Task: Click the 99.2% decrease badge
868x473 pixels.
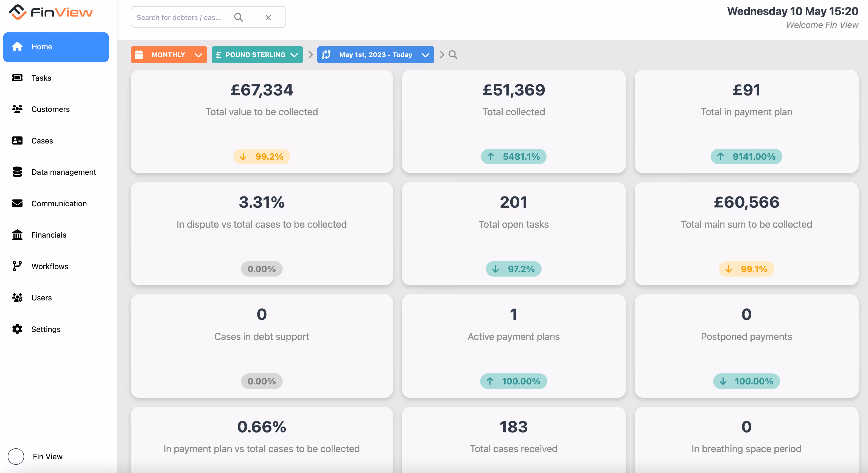Action: tap(262, 156)
